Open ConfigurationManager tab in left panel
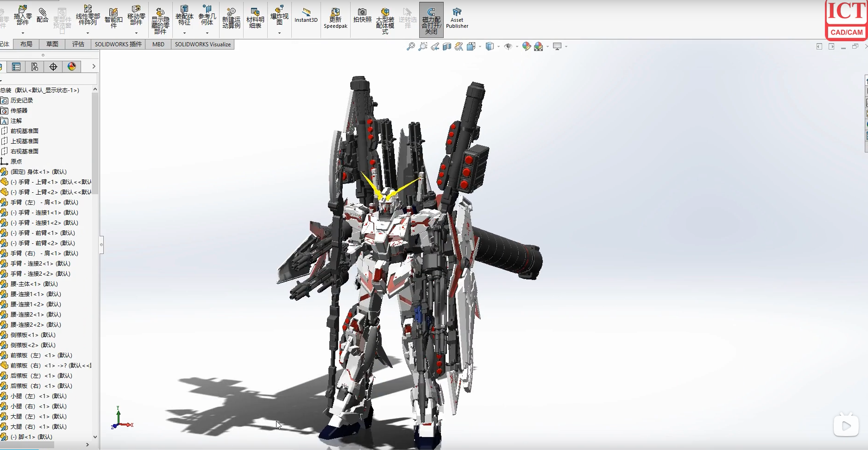 coord(35,67)
